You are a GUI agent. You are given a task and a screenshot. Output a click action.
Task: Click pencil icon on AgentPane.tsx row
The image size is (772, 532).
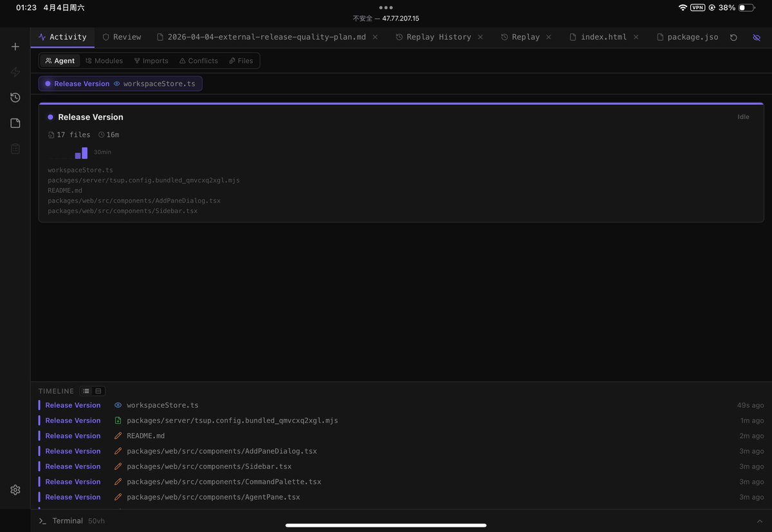(118, 497)
